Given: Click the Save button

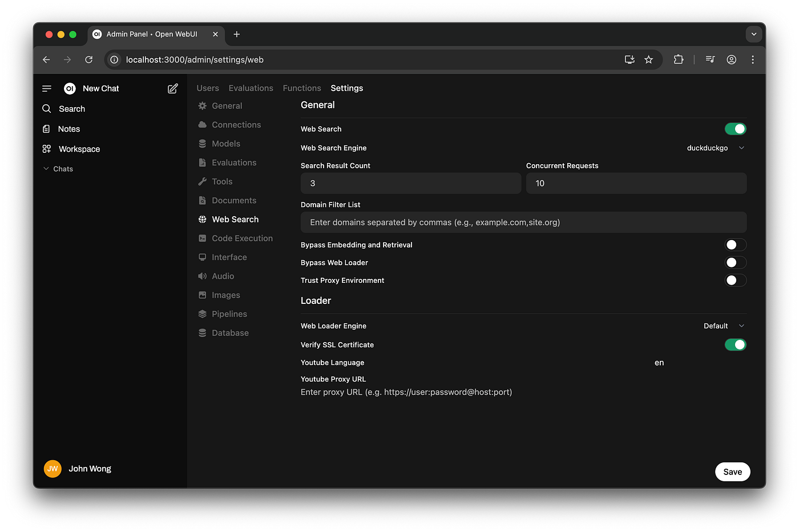Looking at the screenshot, I should pos(732,472).
